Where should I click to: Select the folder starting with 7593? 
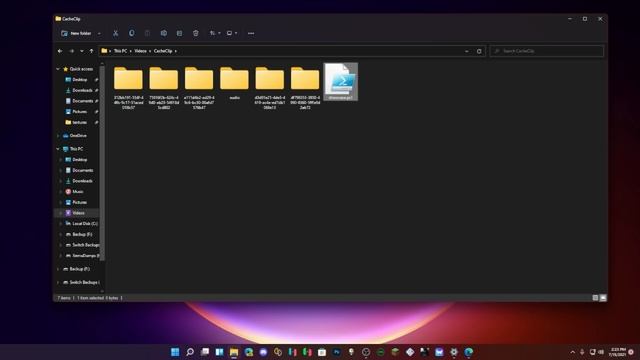164,88
